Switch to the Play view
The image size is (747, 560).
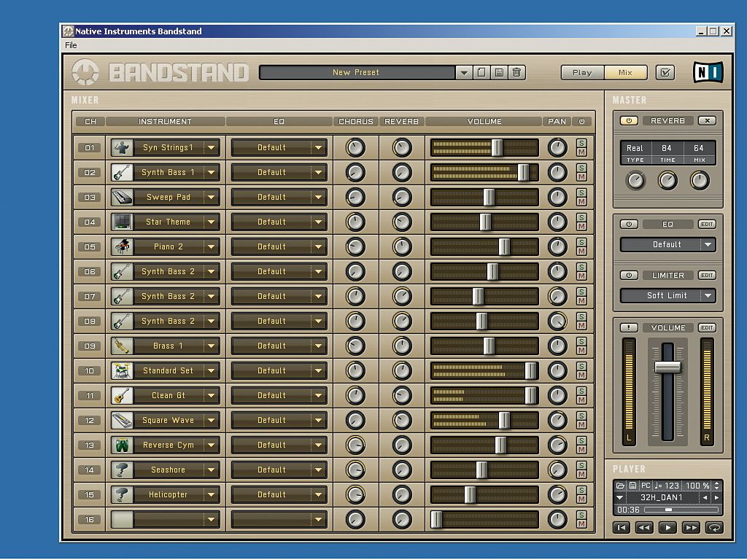[582, 72]
